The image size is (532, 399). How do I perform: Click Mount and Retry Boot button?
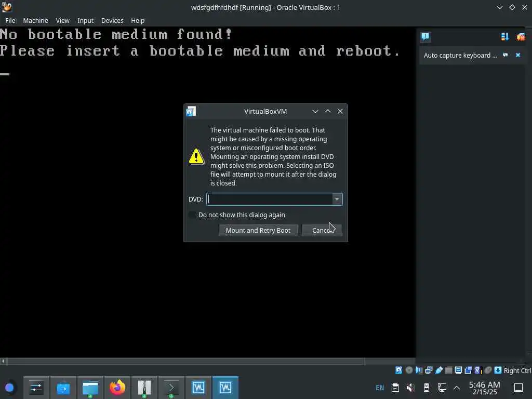point(258,230)
